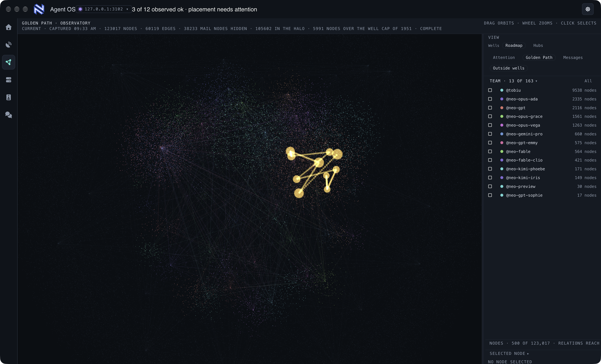Click the @neo-opus-vega purple color dot

coord(502,125)
